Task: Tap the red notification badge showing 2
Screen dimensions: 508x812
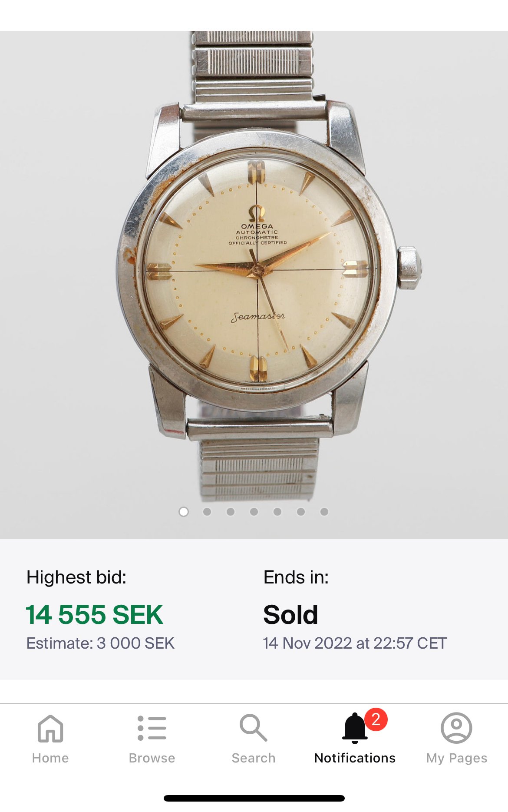Action: coord(376,719)
